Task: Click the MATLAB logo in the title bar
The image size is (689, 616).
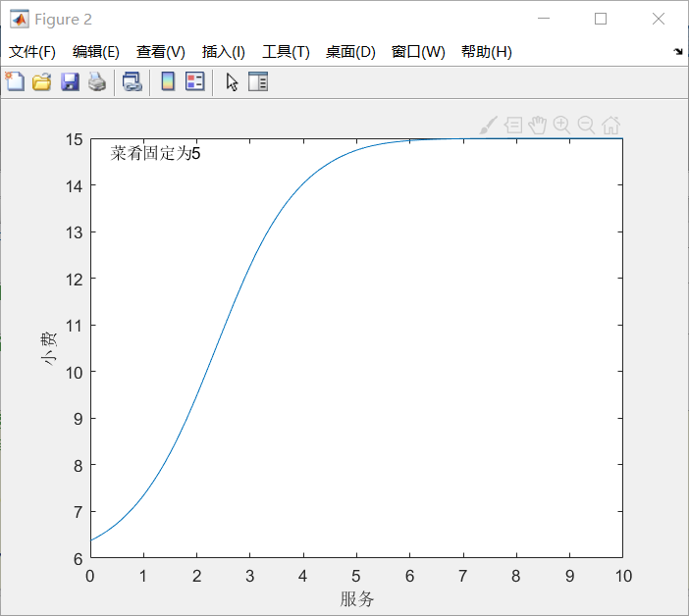Action: pyautogui.click(x=20, y=19)
